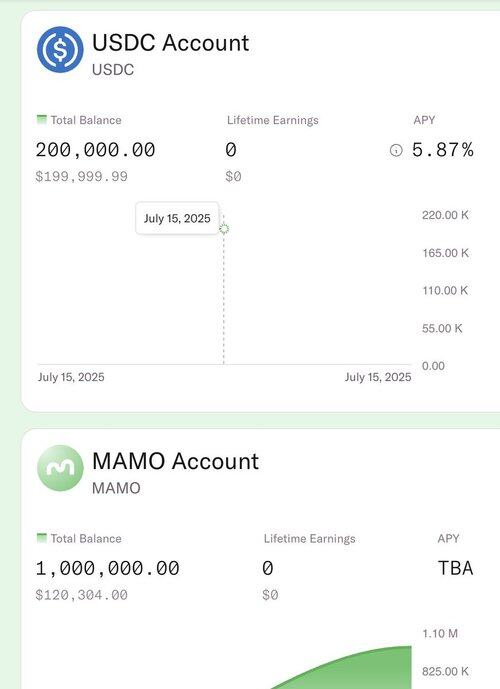Click the 1.10 M axis label in MAMO chart
500x689 pixels.
(x=440, y=633)
